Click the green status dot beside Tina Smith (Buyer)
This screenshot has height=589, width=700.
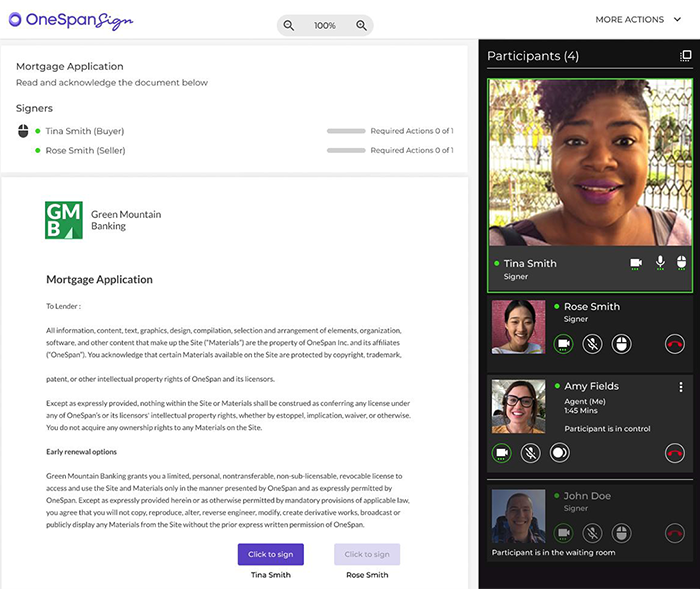click(38, 131)
